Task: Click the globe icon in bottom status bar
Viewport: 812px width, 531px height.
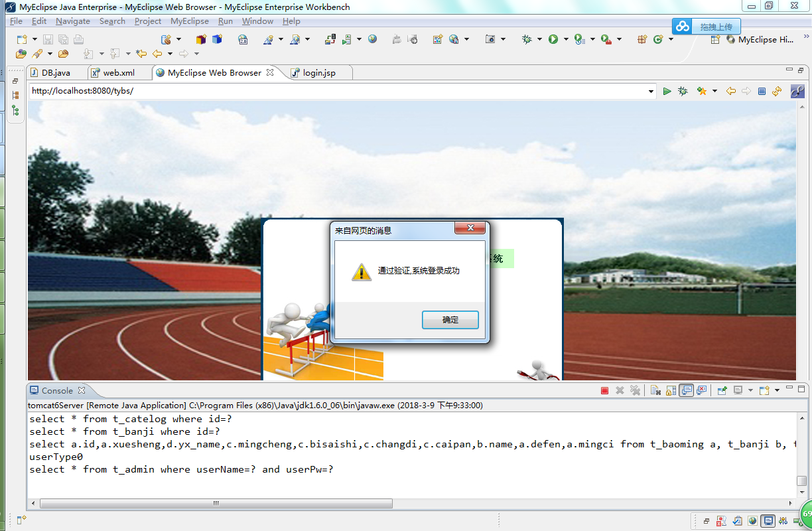Action: click(x=752, y=521)
